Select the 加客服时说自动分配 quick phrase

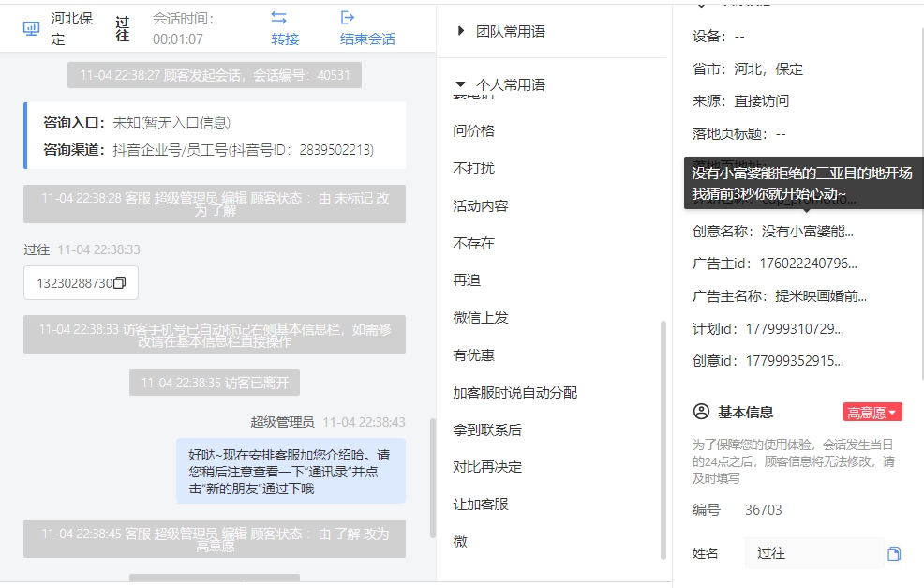(515, 392)
